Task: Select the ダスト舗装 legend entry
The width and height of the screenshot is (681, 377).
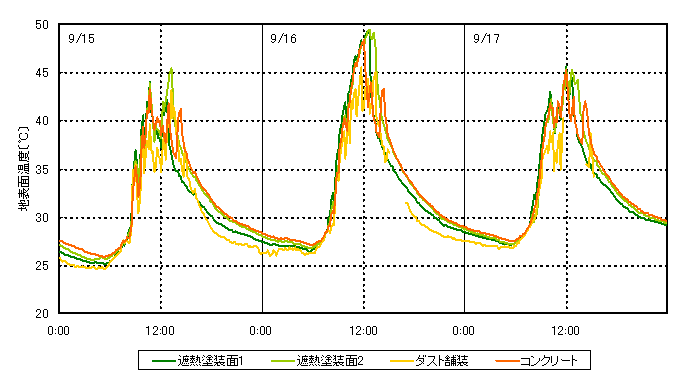Action: click(429, 360)
